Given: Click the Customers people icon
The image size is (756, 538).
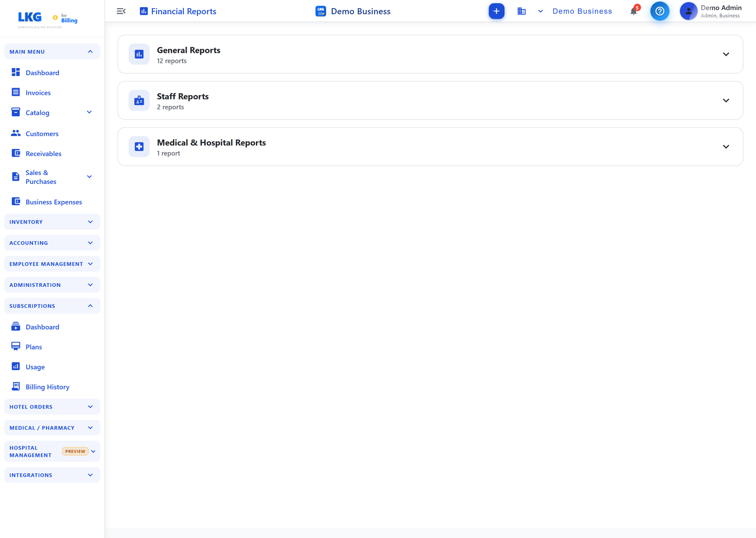Looking at the screenshot, I should coord(16,133).
